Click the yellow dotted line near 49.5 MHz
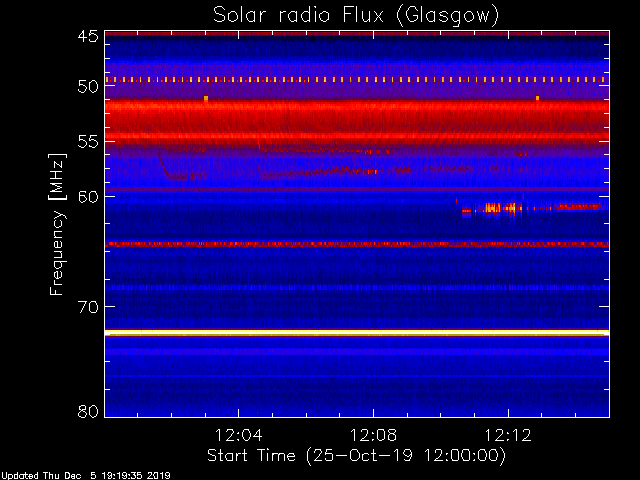Screen dimensions: 640x480 click(357, 80)
